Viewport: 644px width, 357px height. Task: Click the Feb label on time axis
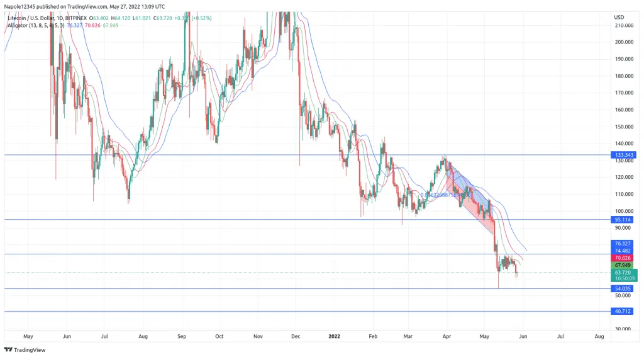pyautogui.click(x=372, y=336)
